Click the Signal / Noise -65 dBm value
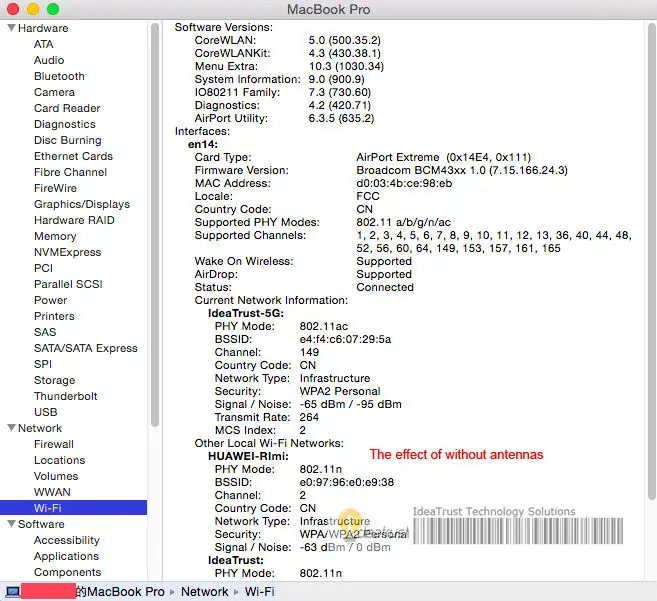 [351, 404]
